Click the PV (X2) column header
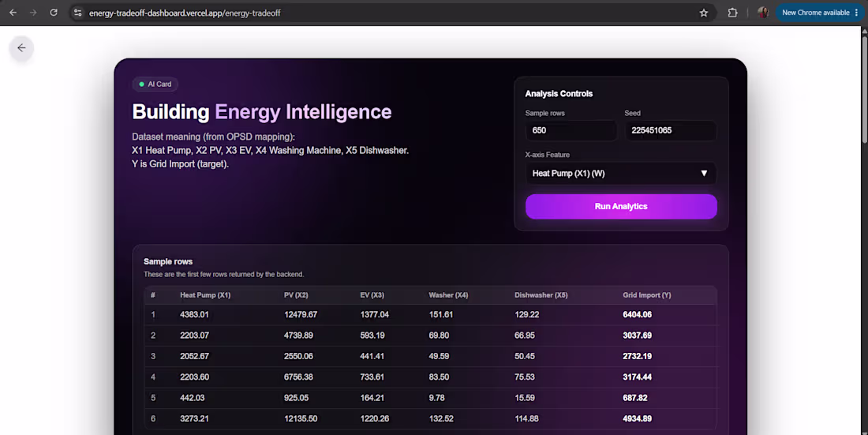The height and width of the screenshot is (435, 868). pos(296,295)
